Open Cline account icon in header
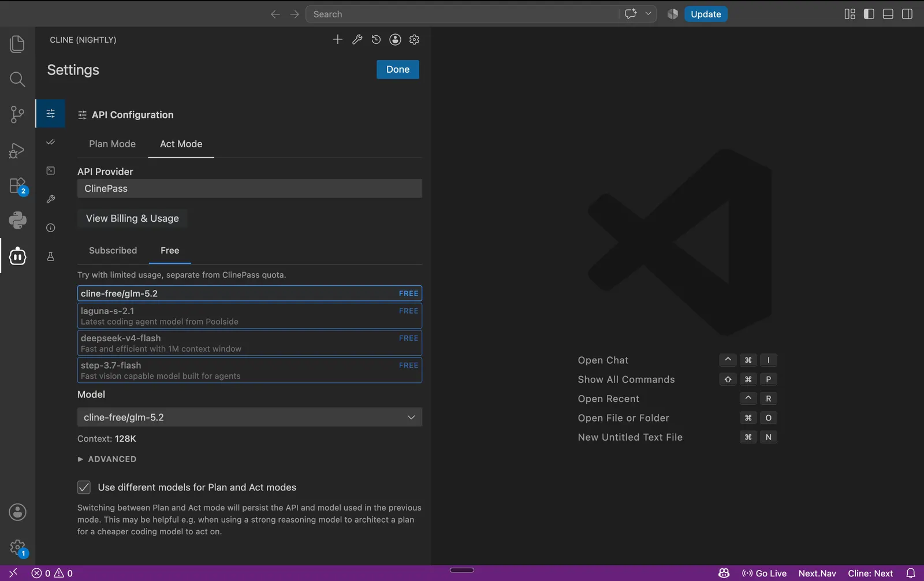Viewport: 924px width, 581px height. tap(395, 39)
